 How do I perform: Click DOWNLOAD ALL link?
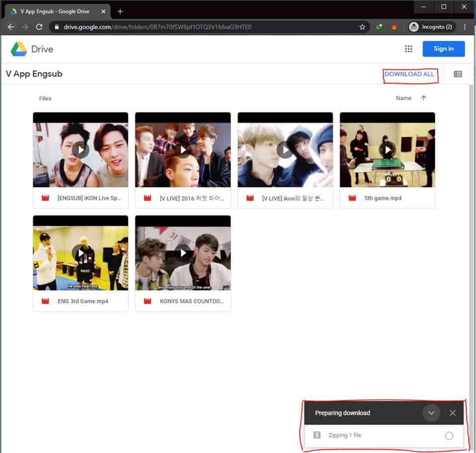[409, 74]
